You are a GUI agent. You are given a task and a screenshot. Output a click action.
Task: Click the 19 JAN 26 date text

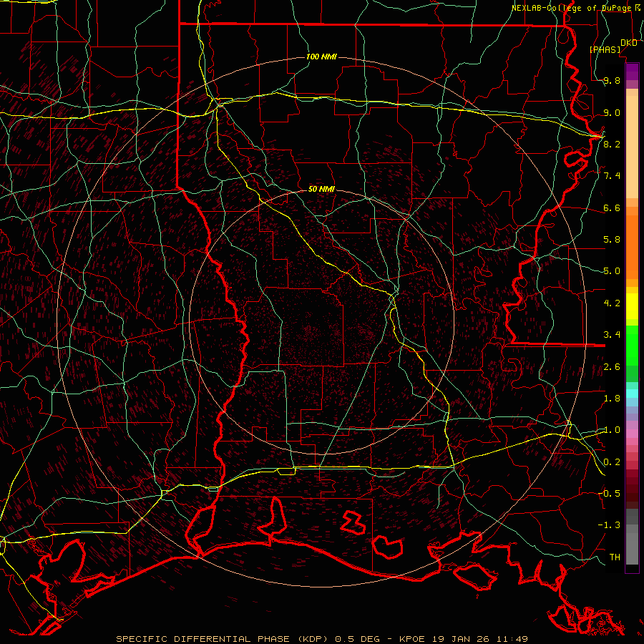[460, 639]
